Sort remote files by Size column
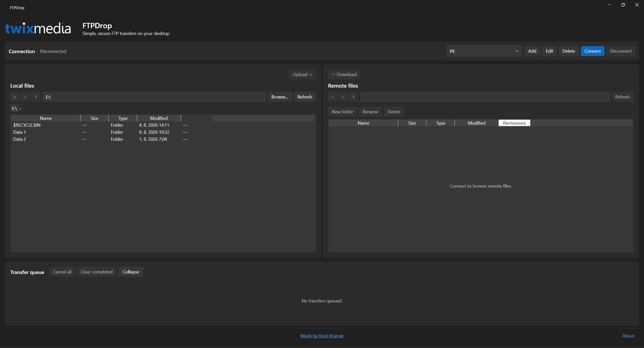Viewport: 644px width, 348px height. 412,123
